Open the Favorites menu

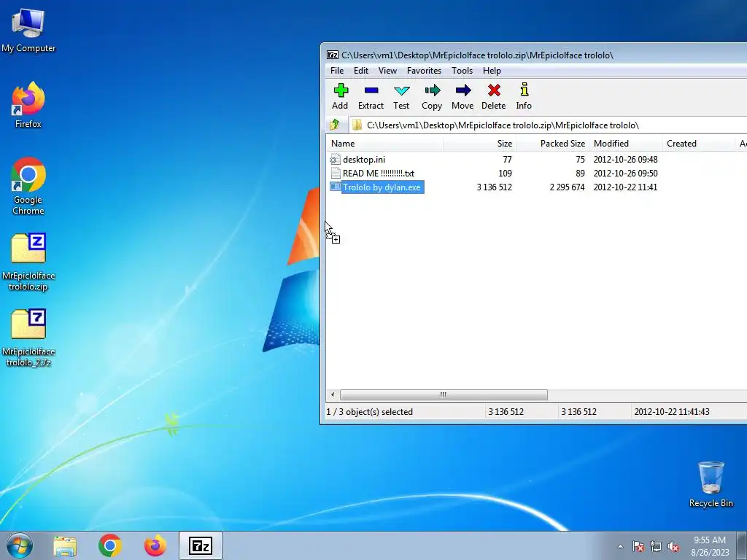pos(424,71)
